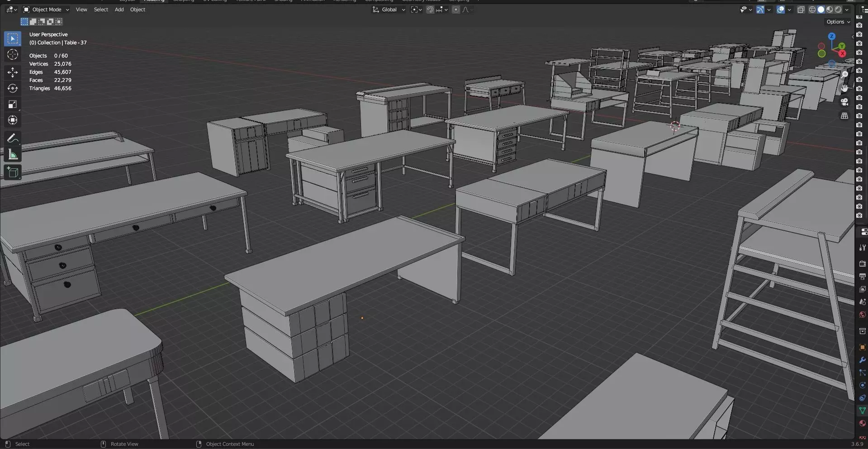Open the Add menu
868x449 pixels.
119,10
